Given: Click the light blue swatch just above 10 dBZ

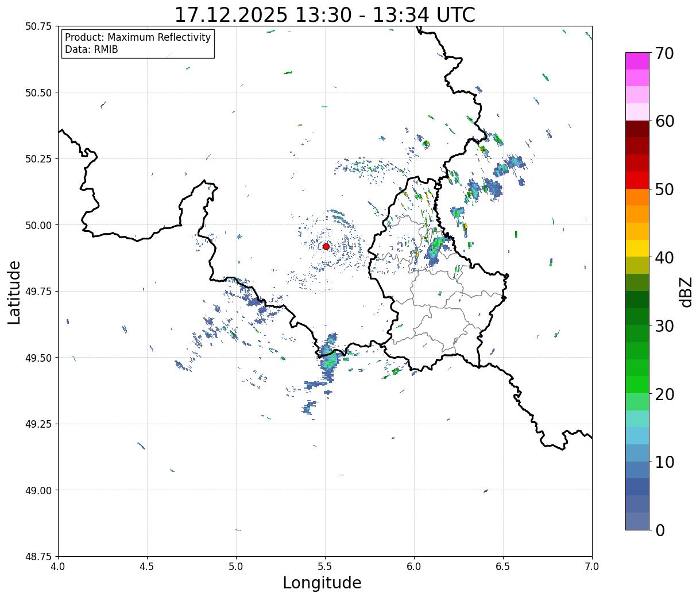Looking at the screenshot, I should 637,453.
